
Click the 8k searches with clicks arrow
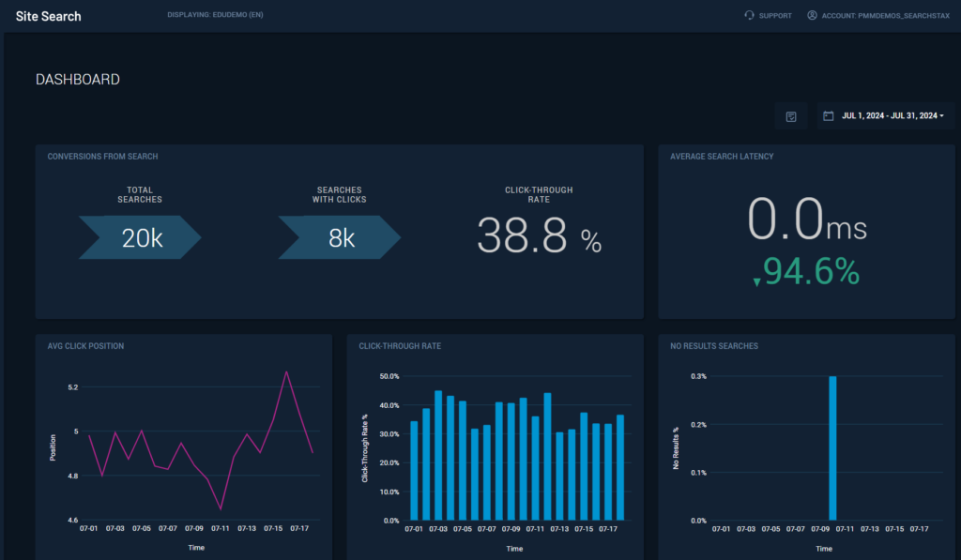pyautogui.click(x=340, y=237)
